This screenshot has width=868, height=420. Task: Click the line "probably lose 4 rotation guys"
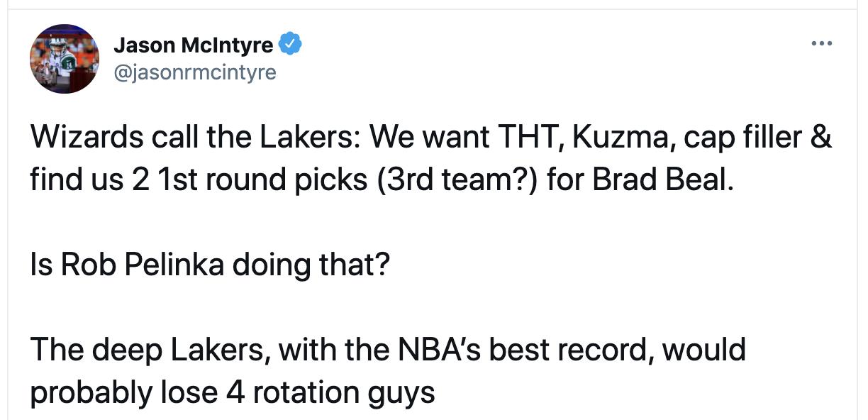point(232,392)
